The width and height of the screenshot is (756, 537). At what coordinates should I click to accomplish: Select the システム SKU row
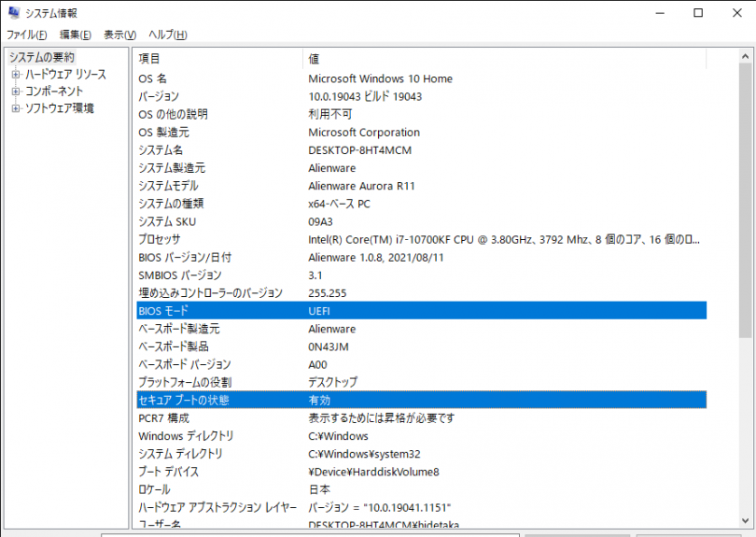(x=421, y=221)
